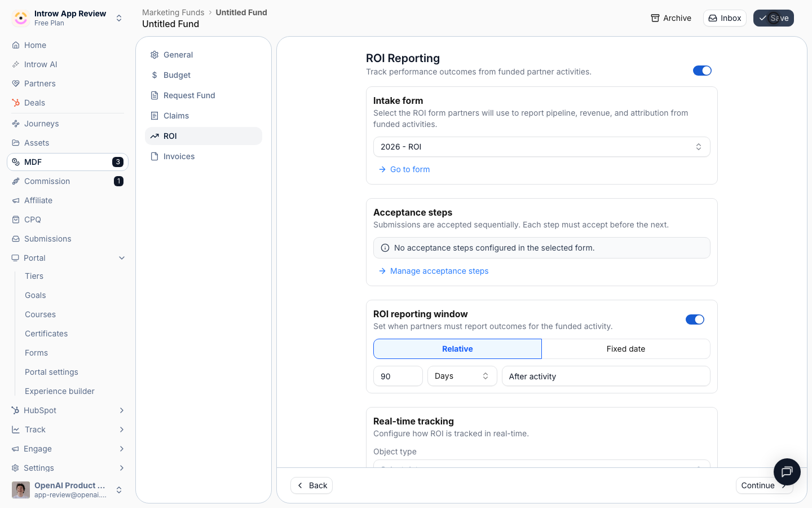The width and height of the screenshot is (812, 508).
Task: Click the user profile avatar photo
Action: (x=21, y=490)
